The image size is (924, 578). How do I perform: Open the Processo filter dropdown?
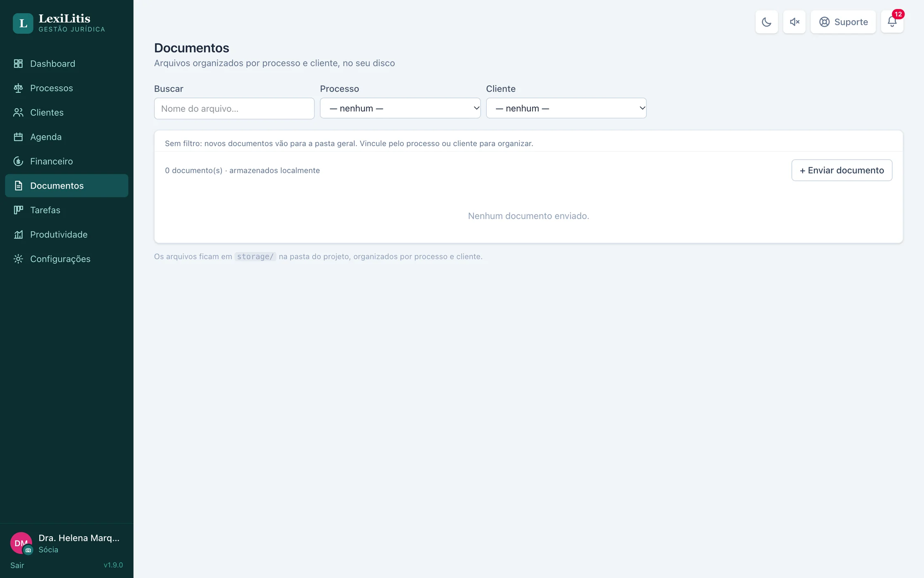pos(400,108)
